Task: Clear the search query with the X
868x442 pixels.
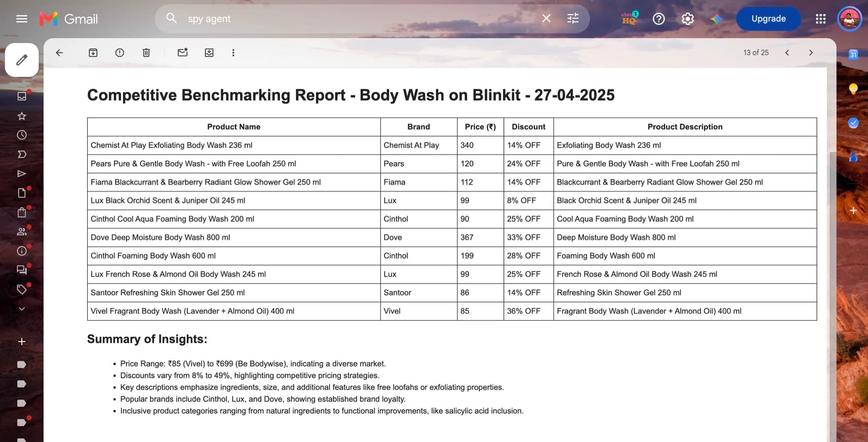Action: (546, 18)
